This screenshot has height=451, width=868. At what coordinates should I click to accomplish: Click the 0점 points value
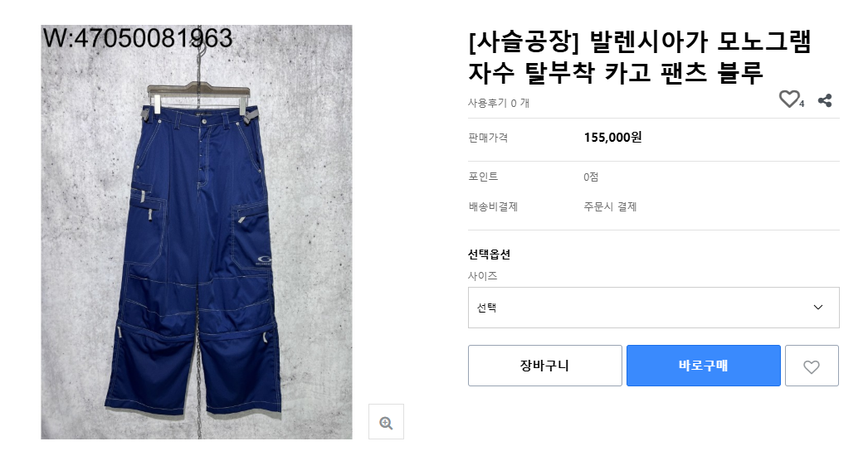pyautogui.click(x=591, y=177)
